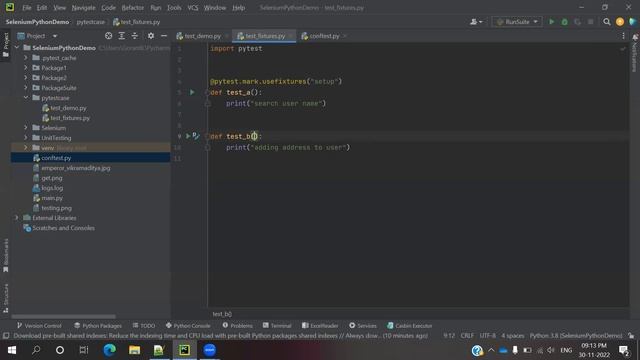Select test_fixtures.py in project tree
The height and width of the screenshot is (360, 640).
point(66,118)
